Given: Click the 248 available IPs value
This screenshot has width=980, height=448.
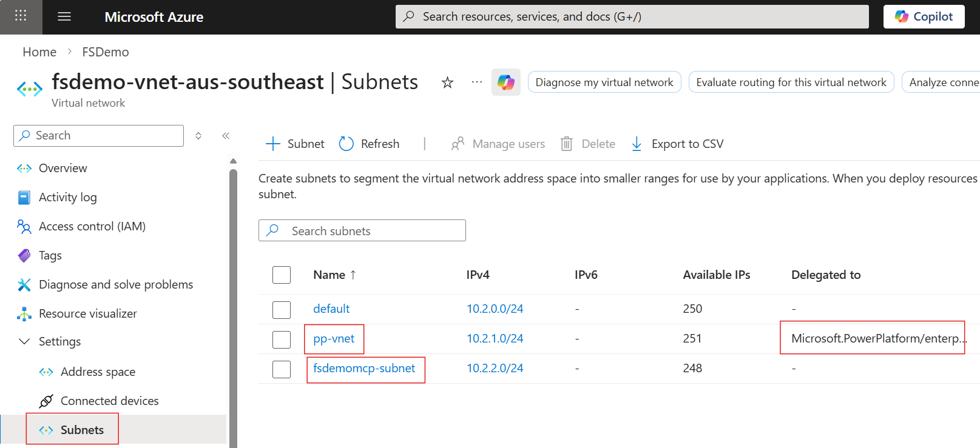Looking at the screenshot, I should [692, 368].
